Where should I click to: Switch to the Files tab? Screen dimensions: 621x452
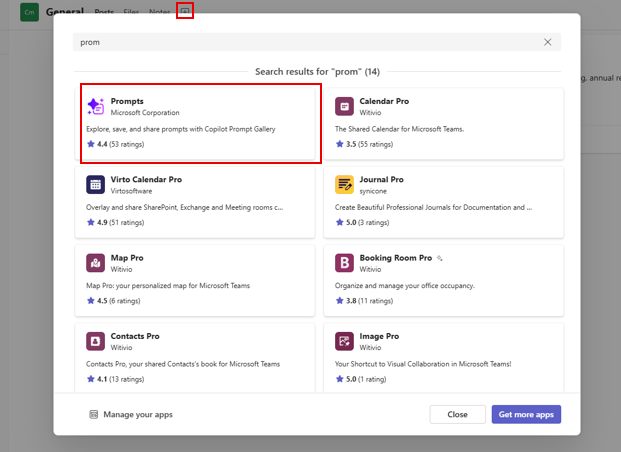(x=131, y=12)
